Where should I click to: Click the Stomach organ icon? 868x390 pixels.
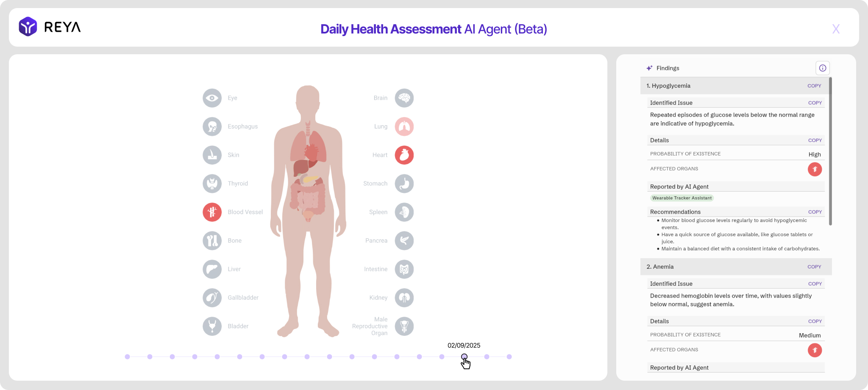[x=404, y=184]
